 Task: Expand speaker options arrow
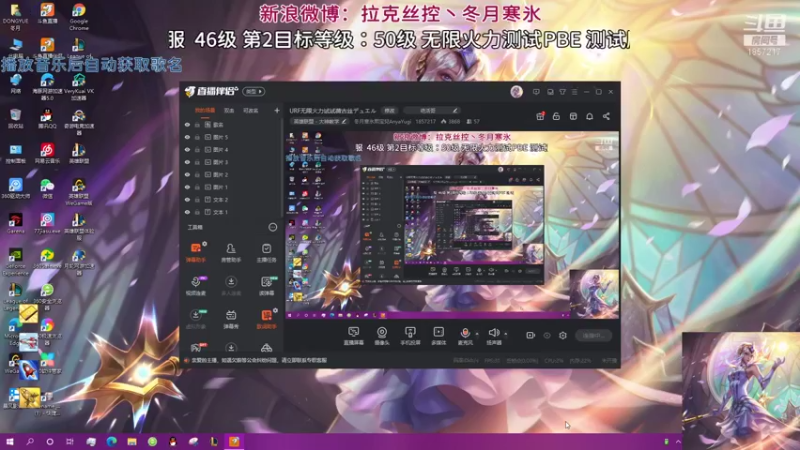(x=506, y=334)
